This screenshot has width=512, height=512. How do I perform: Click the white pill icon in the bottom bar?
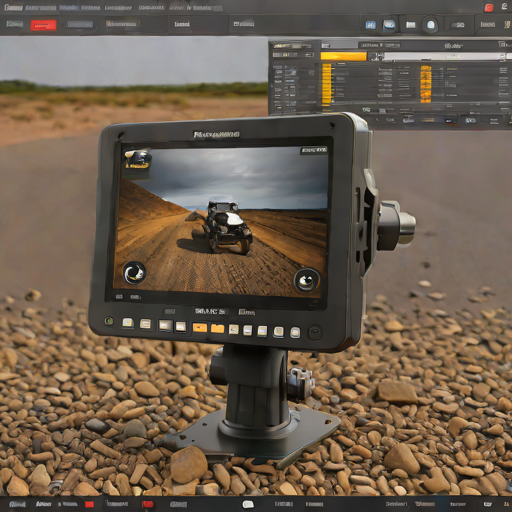point(248,504)
